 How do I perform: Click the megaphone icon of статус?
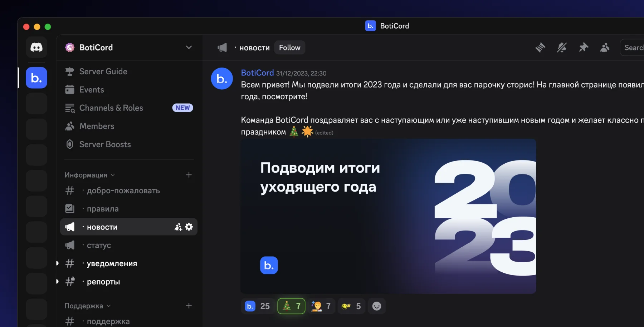[70, 245]
